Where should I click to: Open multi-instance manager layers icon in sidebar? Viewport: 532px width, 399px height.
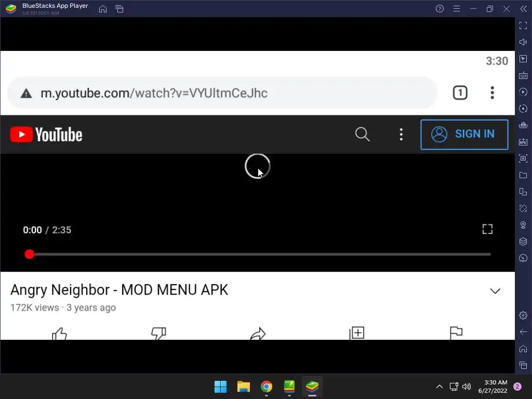523,242
